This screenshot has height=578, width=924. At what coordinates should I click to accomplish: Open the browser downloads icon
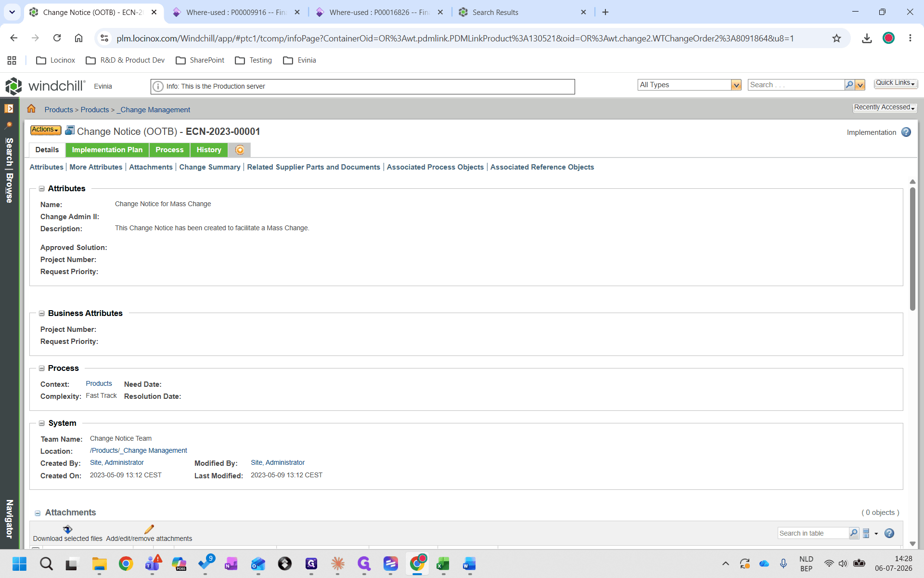(x=867, y=38)
